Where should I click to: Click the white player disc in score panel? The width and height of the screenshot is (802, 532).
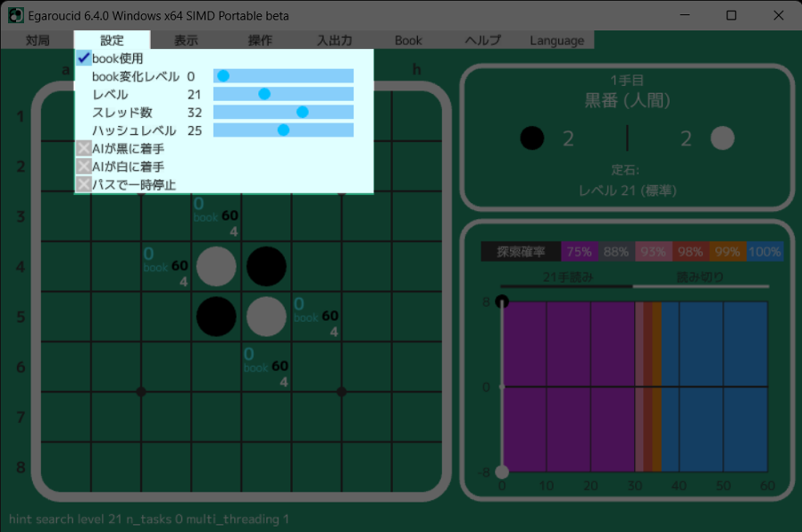722,138
